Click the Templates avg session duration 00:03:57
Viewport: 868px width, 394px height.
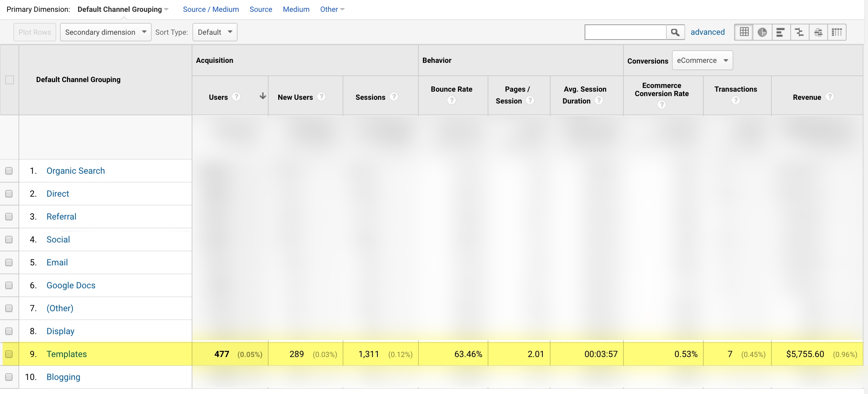tap(601, 354)
